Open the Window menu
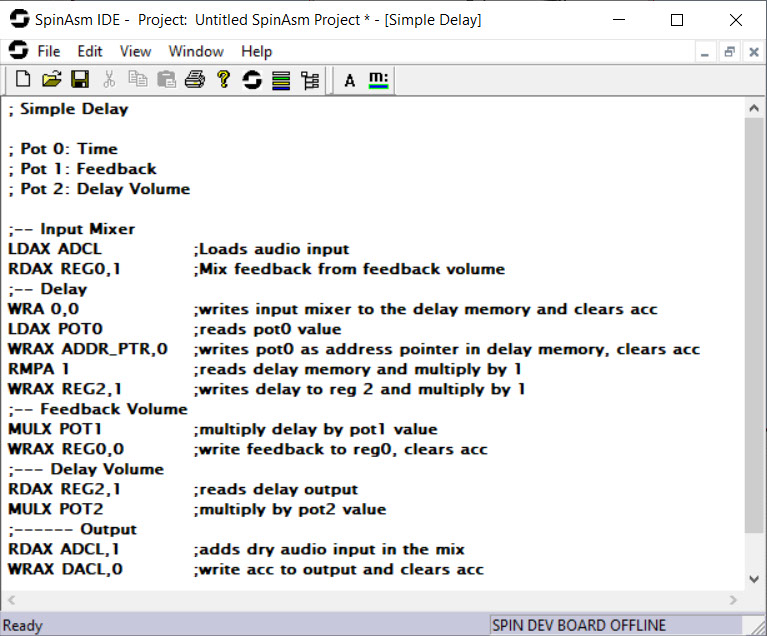767x636 pixels. coord(196,51)
